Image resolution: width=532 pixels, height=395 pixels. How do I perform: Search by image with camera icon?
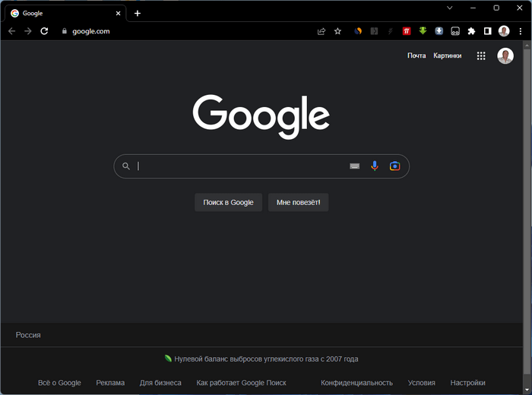click(x=394, y=166)
